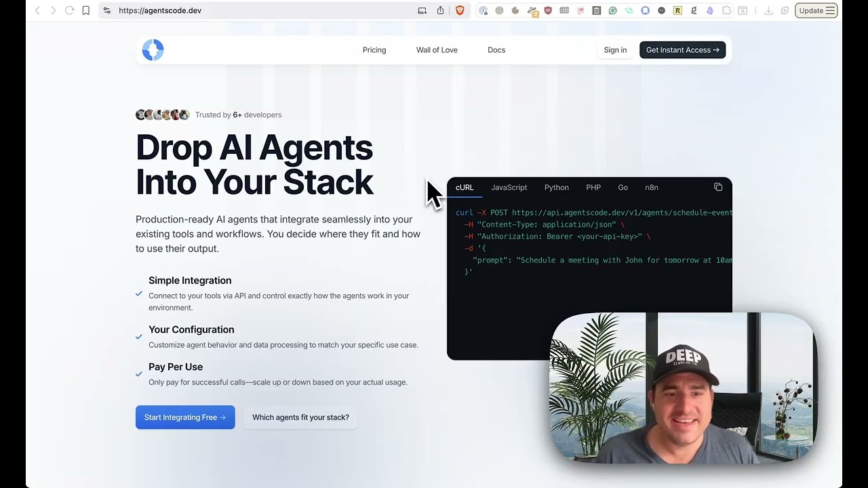Open the Pricing nav link

pyautogui.click(x=374, y=49)
